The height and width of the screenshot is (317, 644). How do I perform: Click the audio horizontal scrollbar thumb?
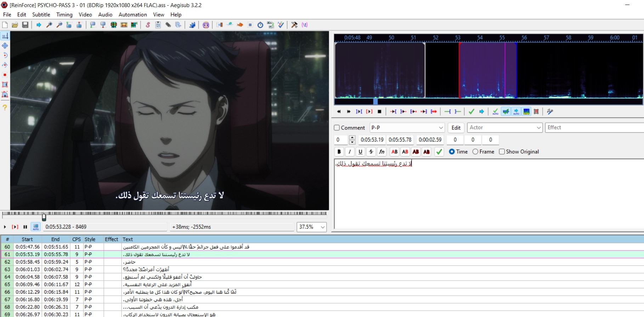coord(375,102)
